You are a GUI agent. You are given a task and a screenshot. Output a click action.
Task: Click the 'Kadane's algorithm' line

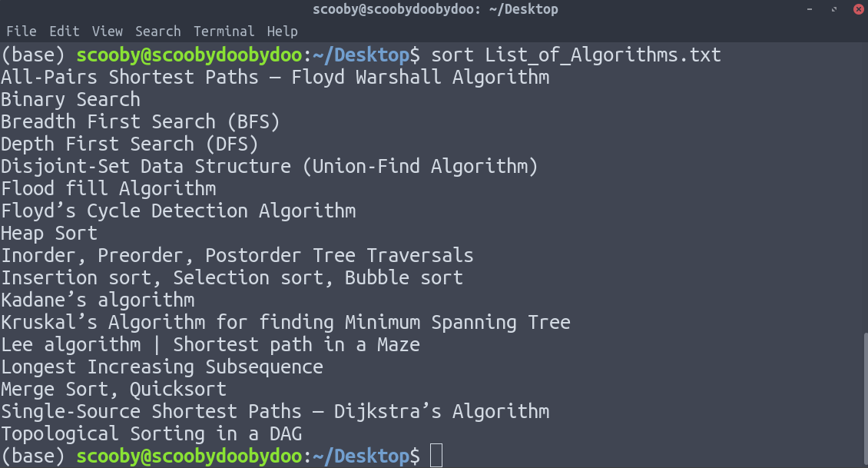[x=98, y=300]
